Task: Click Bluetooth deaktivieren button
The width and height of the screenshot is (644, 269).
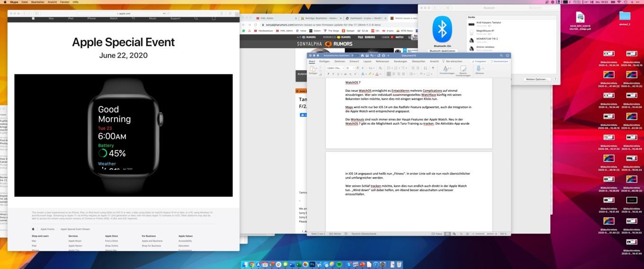Action: 442,51
